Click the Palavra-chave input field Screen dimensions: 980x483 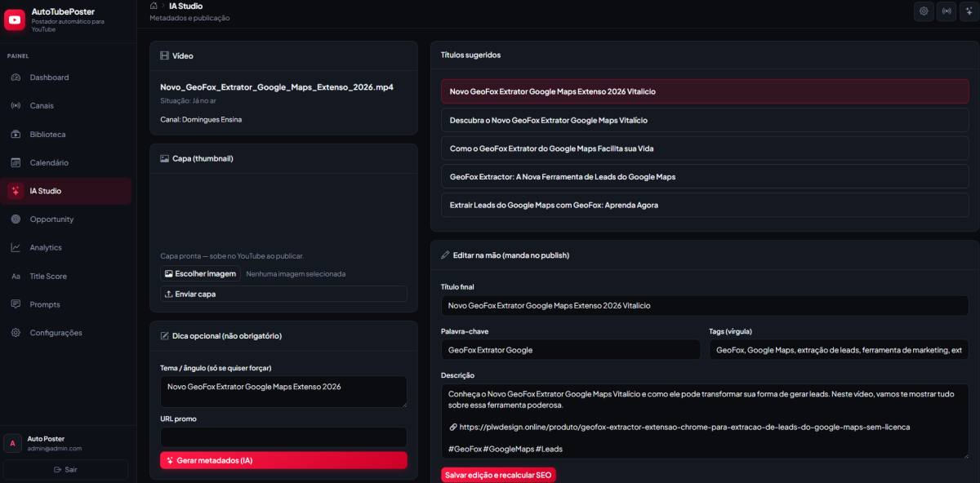571,349
